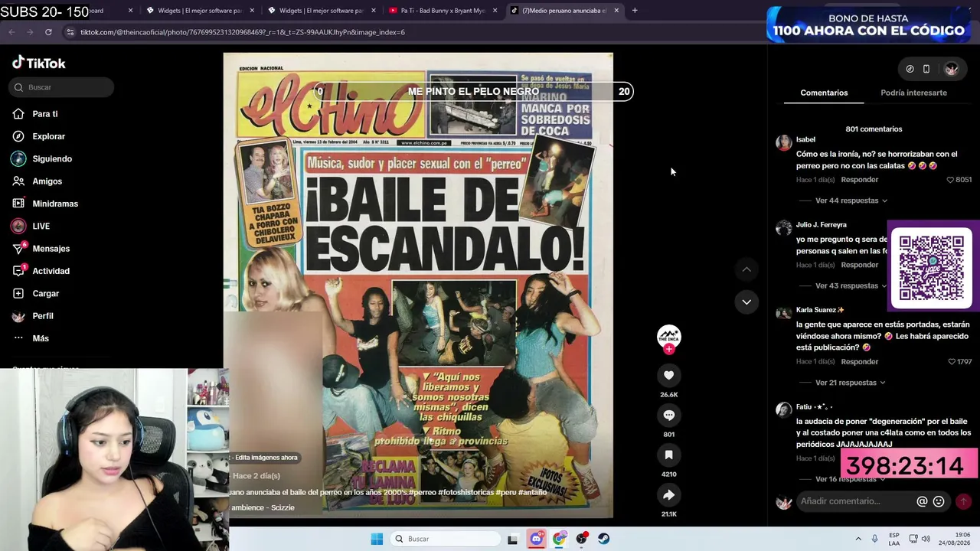Open OBS Studio from the taskbar
The image size is (980, 551).
tap(582, 539)
